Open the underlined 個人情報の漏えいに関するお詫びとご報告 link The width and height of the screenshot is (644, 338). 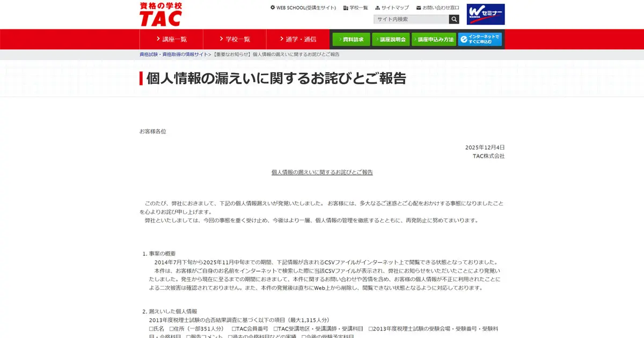[x=321, y=172]
